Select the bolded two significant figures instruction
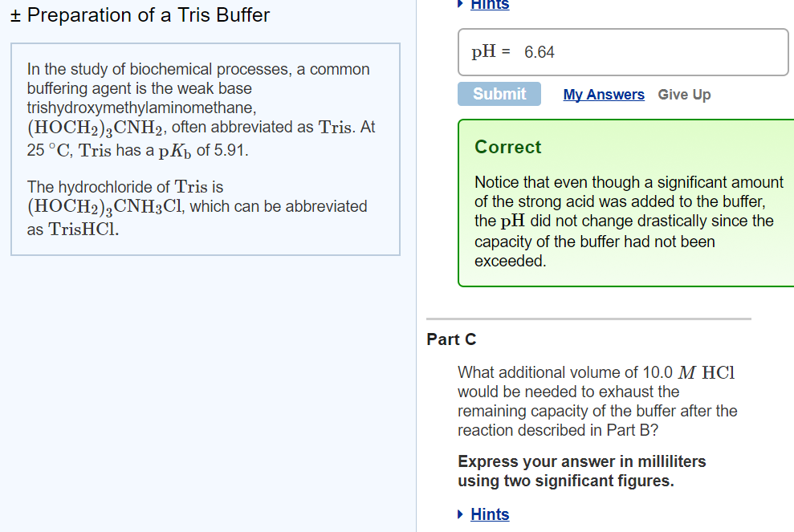Screen dimensions: 794x532 click(582, 471)
